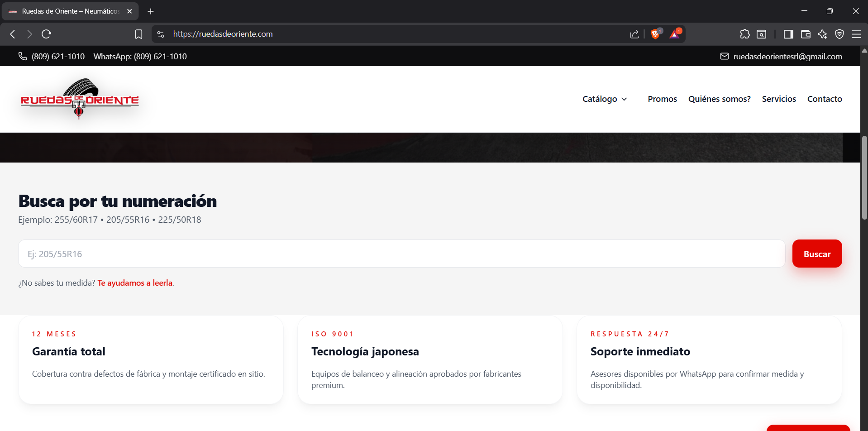Go to the Promos page
Screen dimensions: 868x431
pos(662,99)
